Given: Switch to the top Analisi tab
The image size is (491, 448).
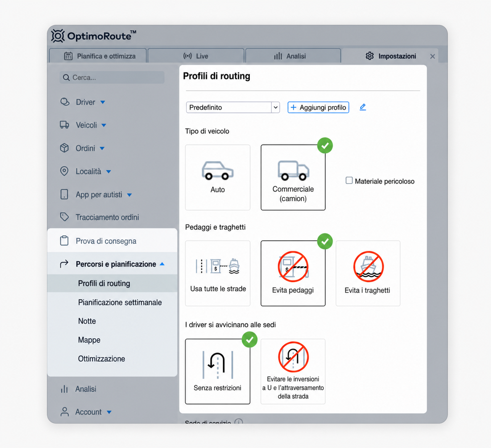Looking at the screenshot, I should (x=293, y=56).
